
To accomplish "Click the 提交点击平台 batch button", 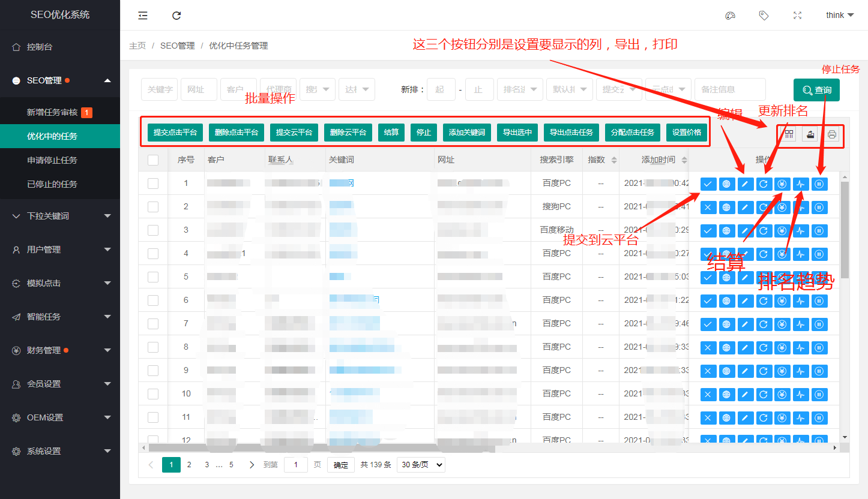I will point(175,133).
